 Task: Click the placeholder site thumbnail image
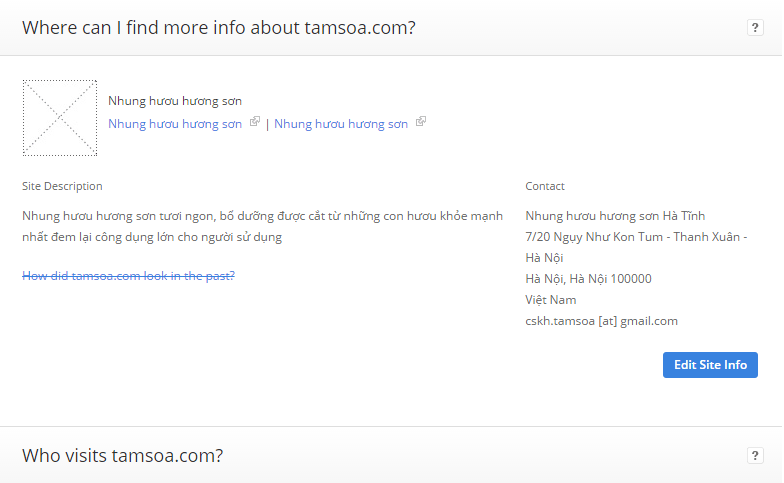pos(60,118)
